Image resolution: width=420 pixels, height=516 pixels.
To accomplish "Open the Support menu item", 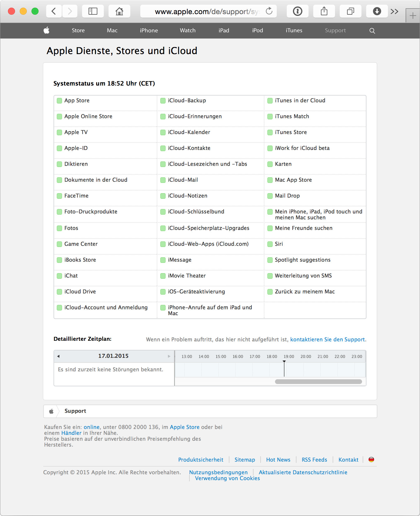I will tap(335, 30).
